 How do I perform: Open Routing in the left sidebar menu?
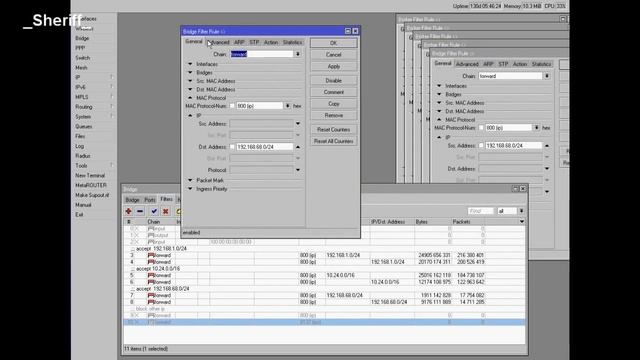(84, 107)
